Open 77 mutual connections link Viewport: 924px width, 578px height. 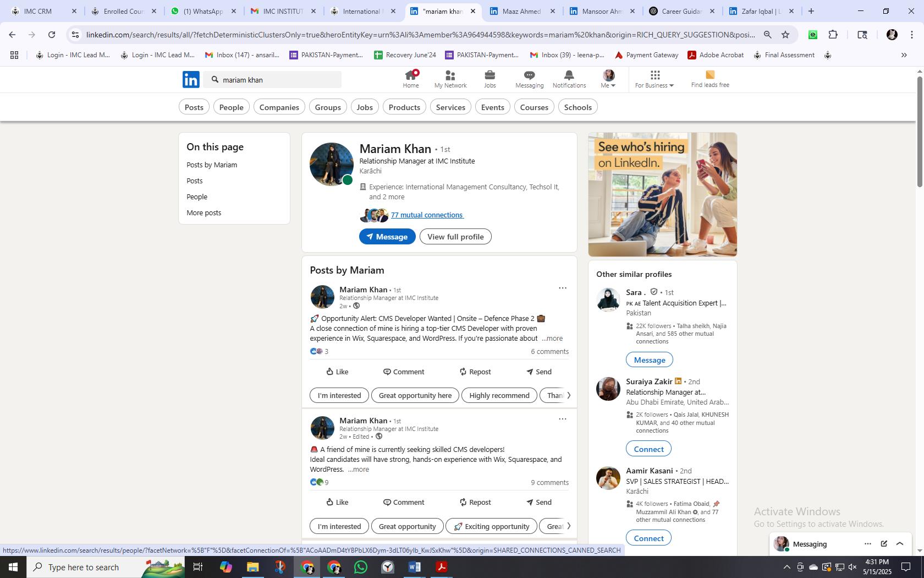(427, 215)
